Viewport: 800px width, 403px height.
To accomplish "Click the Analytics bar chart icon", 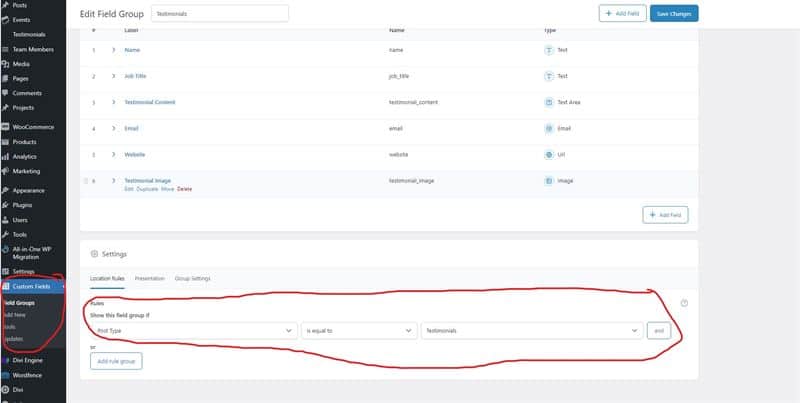I will point(6,157).
